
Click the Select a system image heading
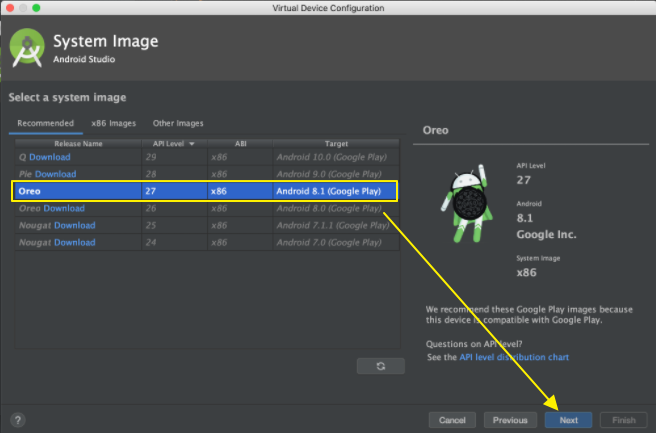tap(67, 97)
